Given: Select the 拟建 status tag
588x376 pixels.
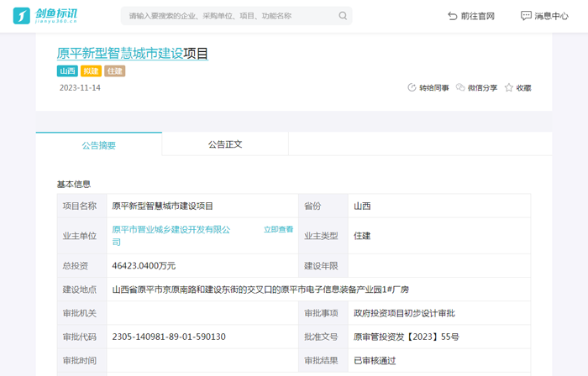Looking at the screenshot, I should (91, 71).
